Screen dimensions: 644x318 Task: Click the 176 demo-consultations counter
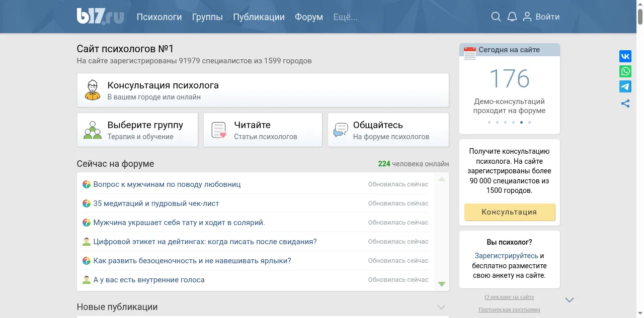(509, 79)
